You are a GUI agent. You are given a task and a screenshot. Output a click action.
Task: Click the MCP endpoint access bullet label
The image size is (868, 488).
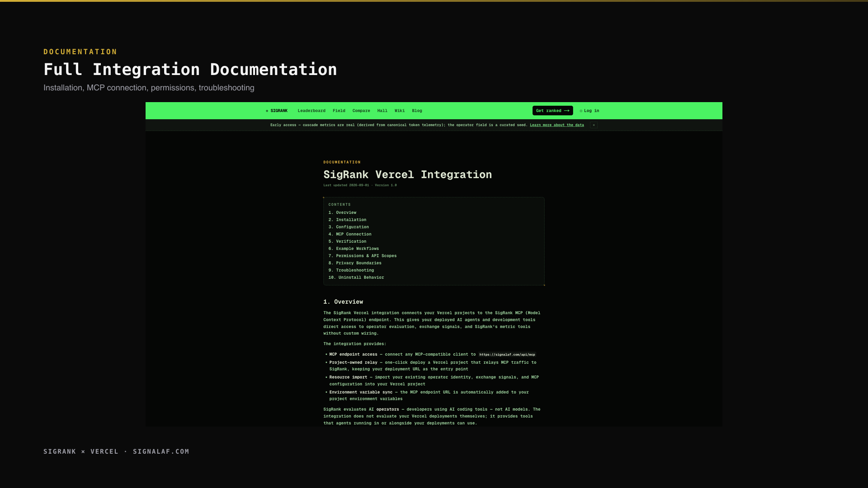(353, 354)
